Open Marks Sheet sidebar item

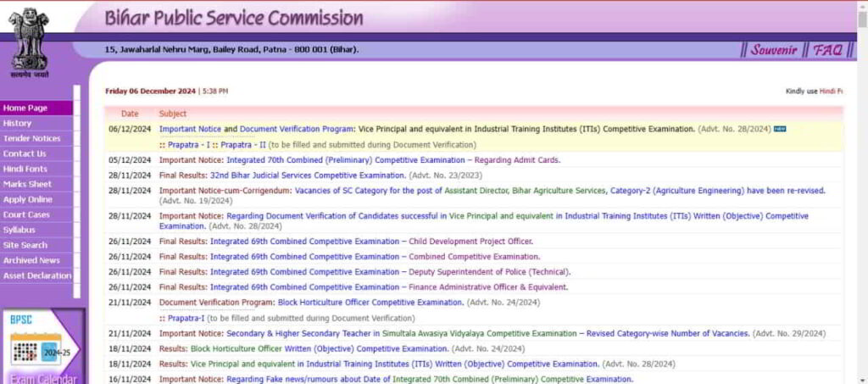click(36, 184)
